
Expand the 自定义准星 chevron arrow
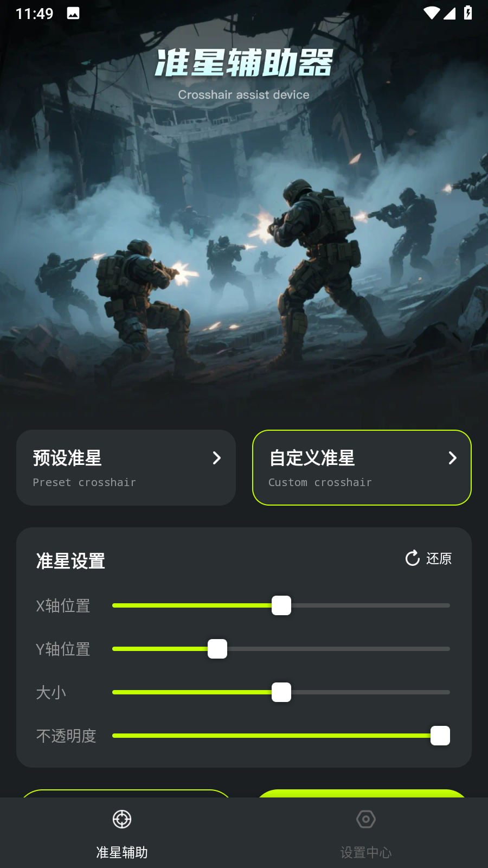[x=452, y=458]
